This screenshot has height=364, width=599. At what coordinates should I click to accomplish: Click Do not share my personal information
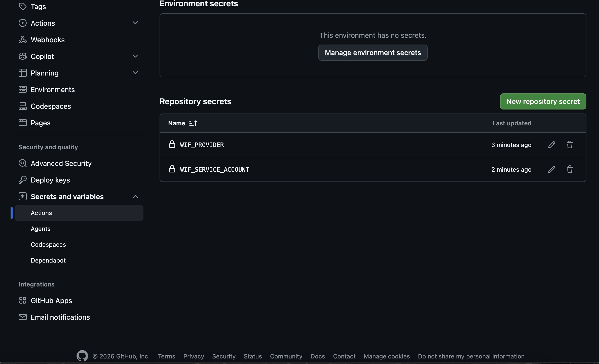point(471,356)
